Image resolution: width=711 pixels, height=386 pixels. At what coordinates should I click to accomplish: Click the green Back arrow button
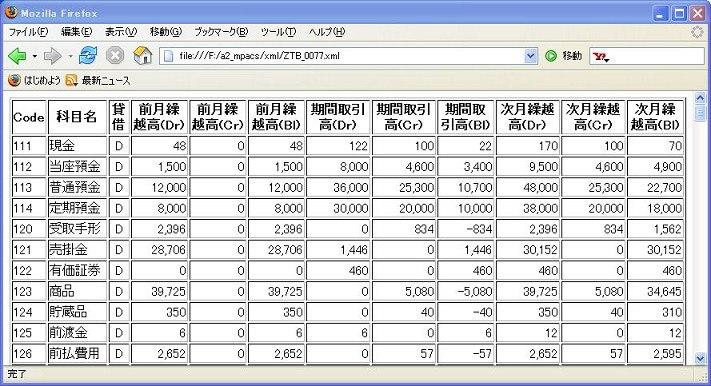(17, 56)
